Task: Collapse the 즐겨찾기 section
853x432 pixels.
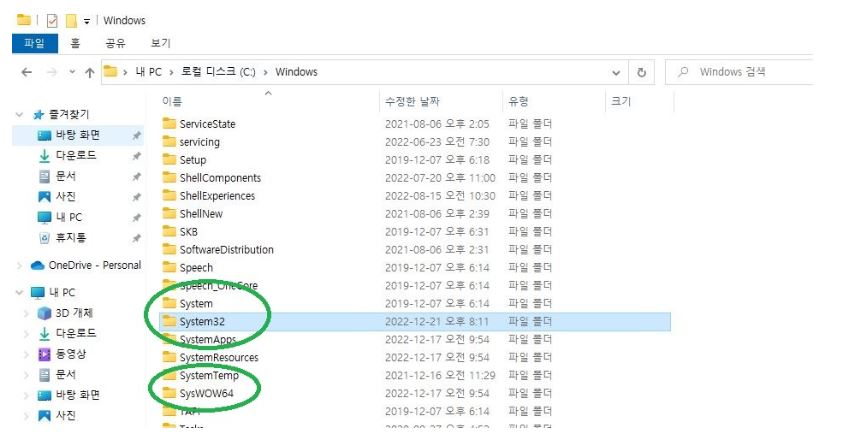Action: tap(20, 115)
